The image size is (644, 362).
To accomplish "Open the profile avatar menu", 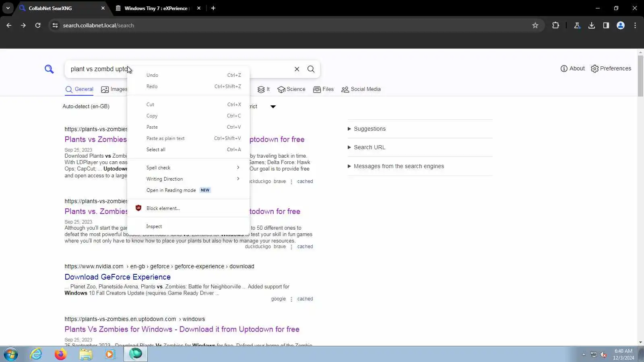I will coord(621,25).
